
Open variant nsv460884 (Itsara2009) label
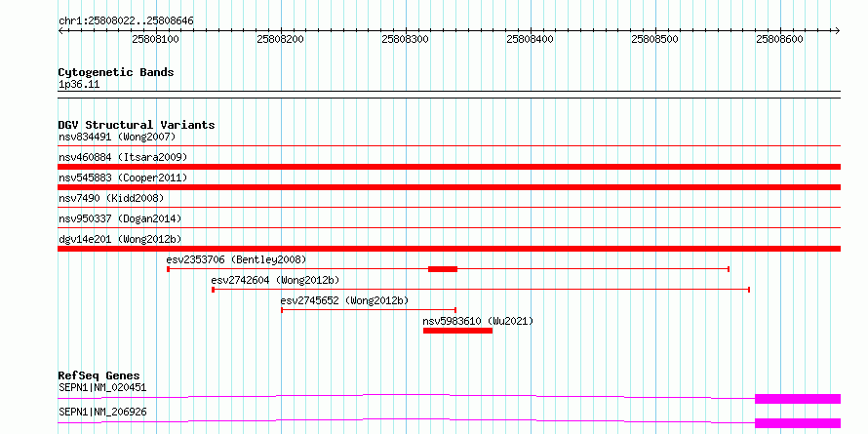[x=123, y=157]
